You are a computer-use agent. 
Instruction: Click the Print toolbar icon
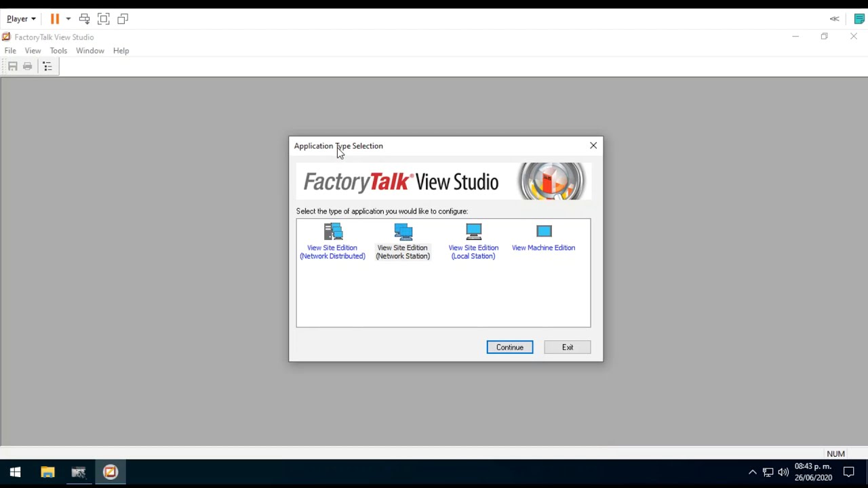pyautogui.click(x=27, y=66)
